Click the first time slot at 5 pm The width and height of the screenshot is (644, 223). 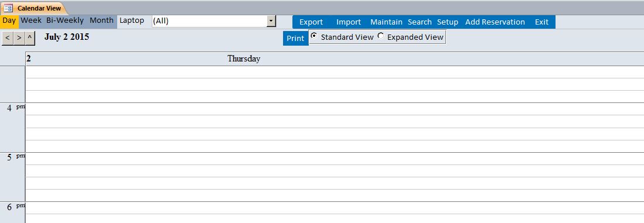click(335, 159)
